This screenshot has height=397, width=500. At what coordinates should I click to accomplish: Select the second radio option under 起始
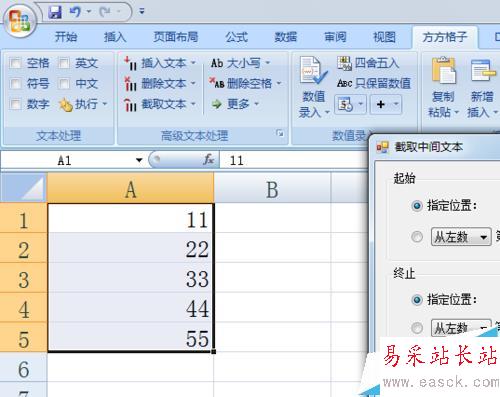point(417,237)
